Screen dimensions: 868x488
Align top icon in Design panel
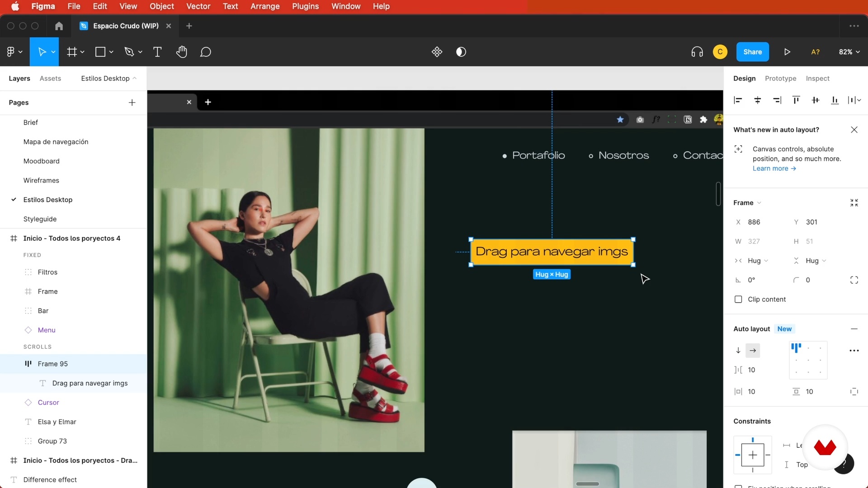(x=796, y=100)
